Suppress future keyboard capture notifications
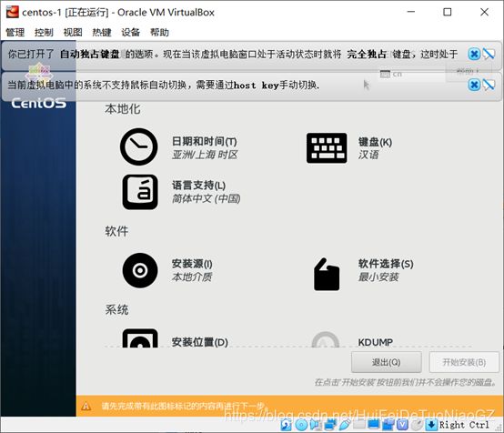The image size is (504, 433). pyautogui.click(x=489, y=54)
